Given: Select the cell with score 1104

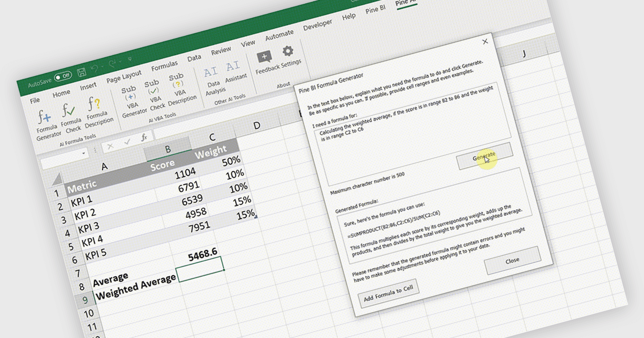Looking at the screenshot, I should pyautogui.click(x=175, y=176).
